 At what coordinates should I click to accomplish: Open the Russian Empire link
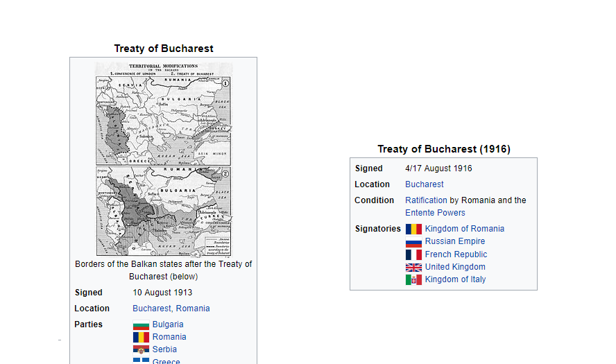click(454, 241)
